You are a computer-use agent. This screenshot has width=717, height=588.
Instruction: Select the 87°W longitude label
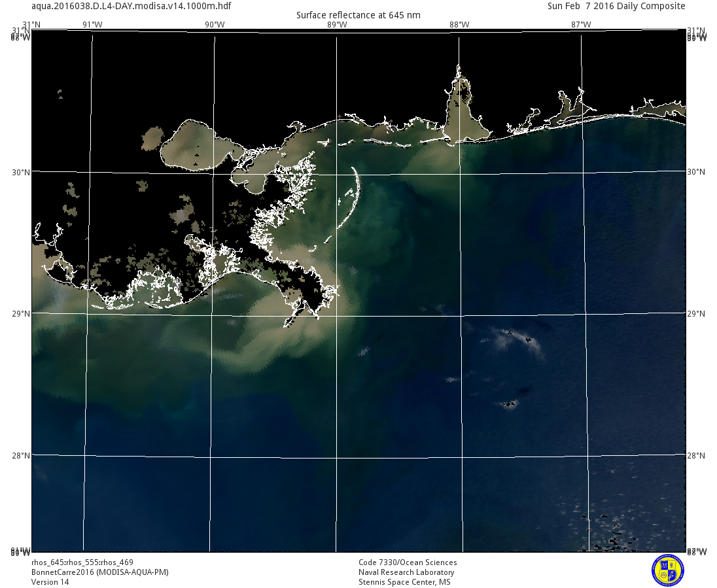(x=581, y=25)
